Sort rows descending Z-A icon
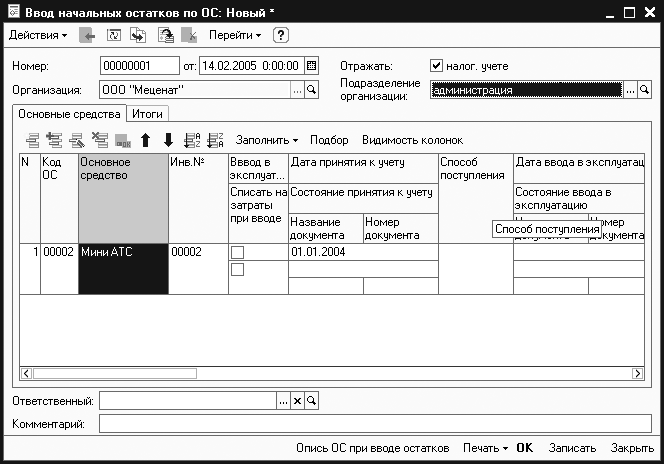Image resolution: width=664 pixels, height=464 pixels. click(215, 140)
